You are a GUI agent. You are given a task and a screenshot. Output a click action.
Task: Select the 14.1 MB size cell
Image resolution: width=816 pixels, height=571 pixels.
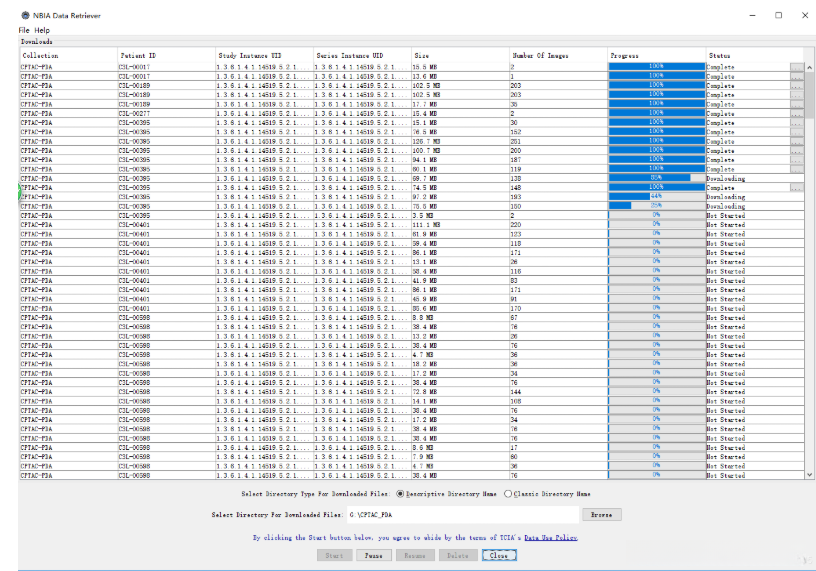(461, 401)
